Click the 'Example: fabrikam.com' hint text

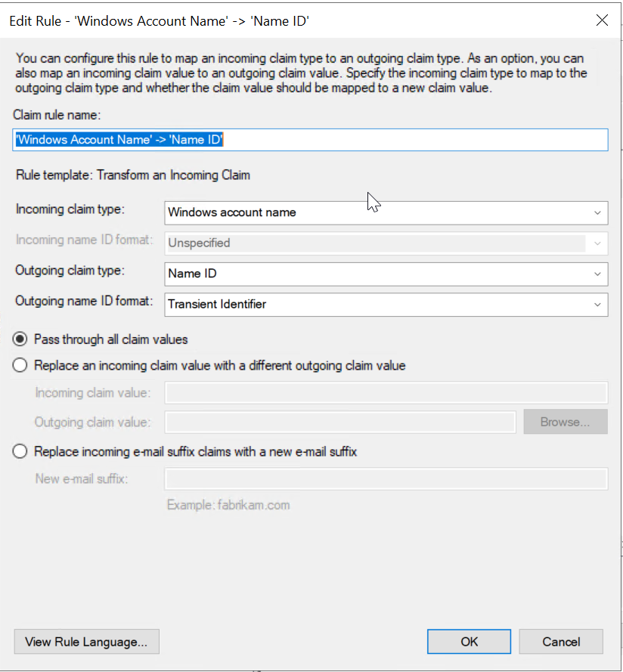pyautogui.click(x=228, y=505)
